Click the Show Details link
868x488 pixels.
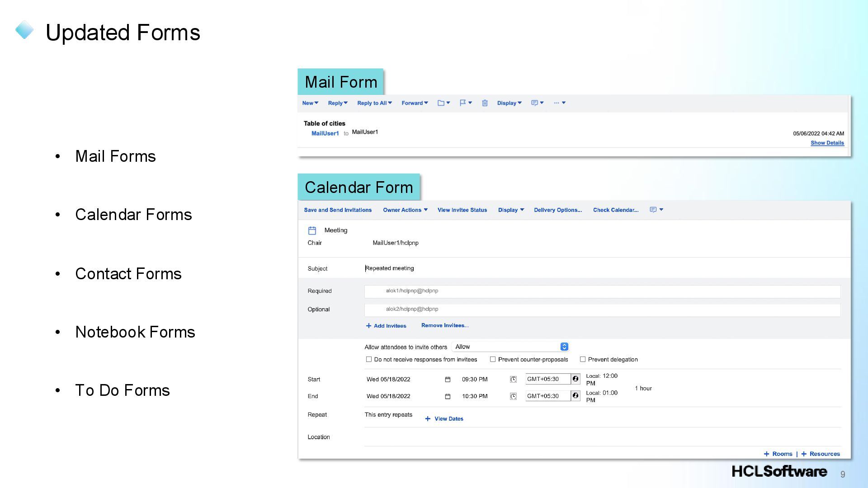pyautogui.click(x=827, y=143)
